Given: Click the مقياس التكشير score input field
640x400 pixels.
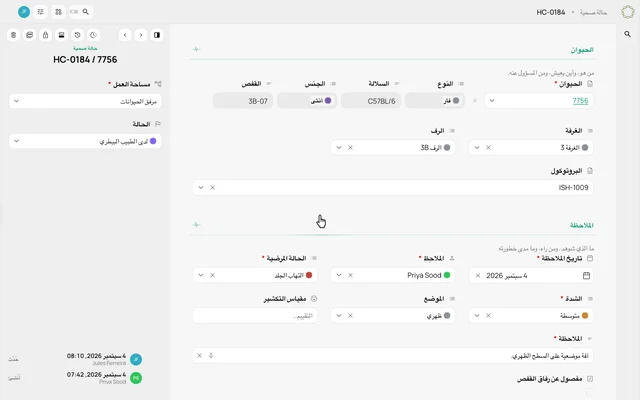Looking at the screenshot, I should [x=255, y=316].
